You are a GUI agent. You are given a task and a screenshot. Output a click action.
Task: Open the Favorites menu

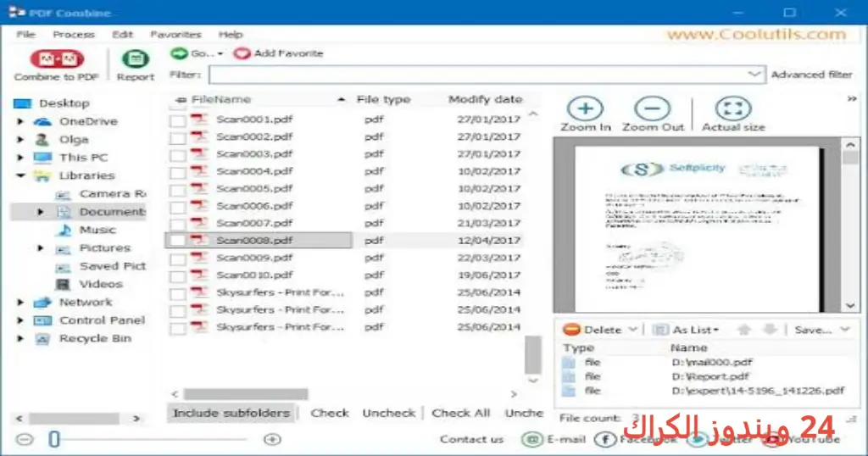(175, 34)
